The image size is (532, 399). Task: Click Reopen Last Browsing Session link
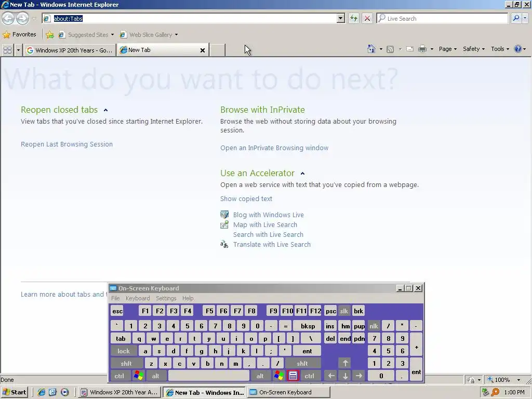(x=66, y=144)
